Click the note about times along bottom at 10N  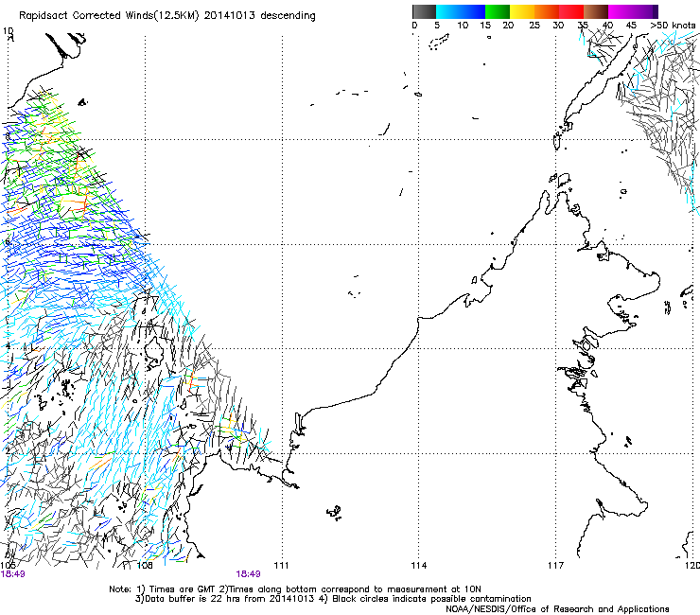tap(350, 589)
